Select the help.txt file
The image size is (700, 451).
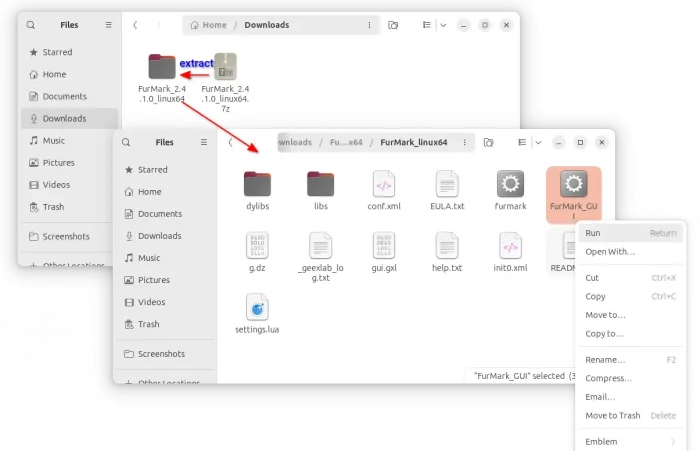[447, 251]
